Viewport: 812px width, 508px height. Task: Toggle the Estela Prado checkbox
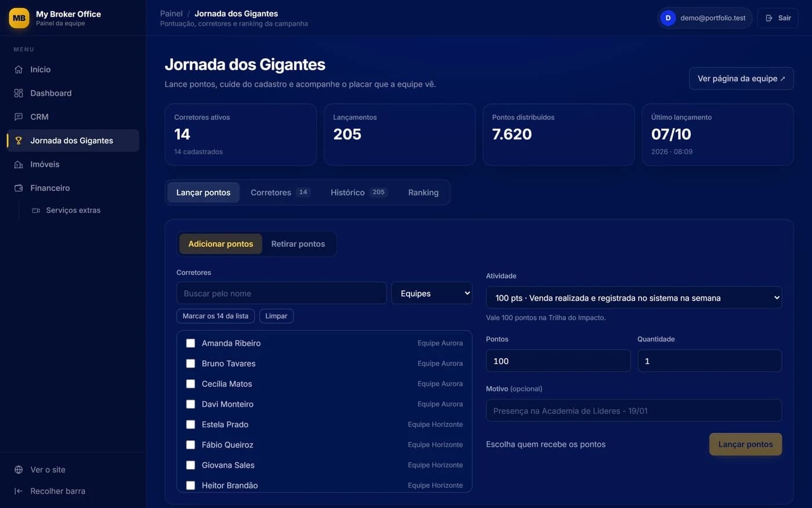[190, 425]
